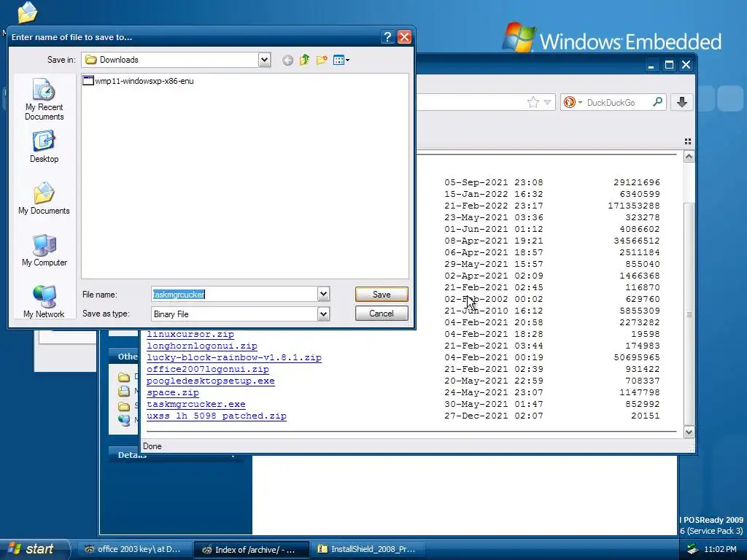
Task: Open My Recent Documents in save dialog
Action: [44, 99]
